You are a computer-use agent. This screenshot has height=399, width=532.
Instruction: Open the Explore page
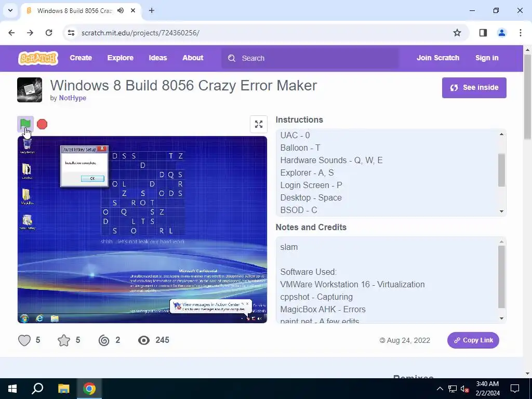[x=121, y=58]
